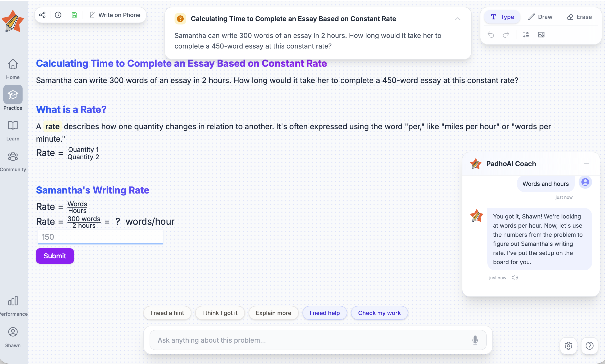Go to Performance in sidebar
Image resolution: width=605 pixels, height=364 pixels.
(x=13, y=306)
